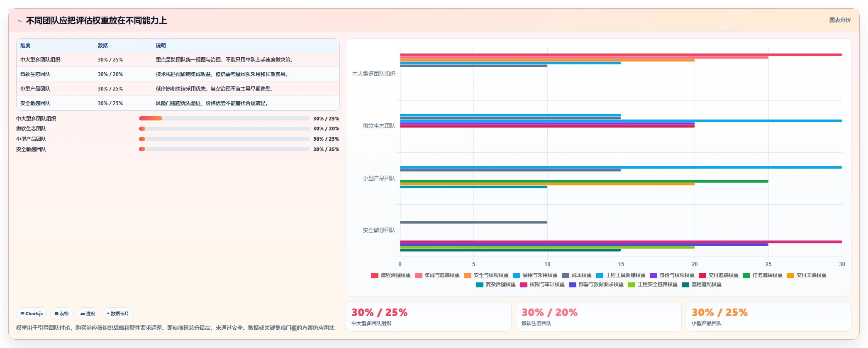This screenshot has height=348, width=868.
Task: Click the 图表分析 label in the header
Action: coord(840,20)
